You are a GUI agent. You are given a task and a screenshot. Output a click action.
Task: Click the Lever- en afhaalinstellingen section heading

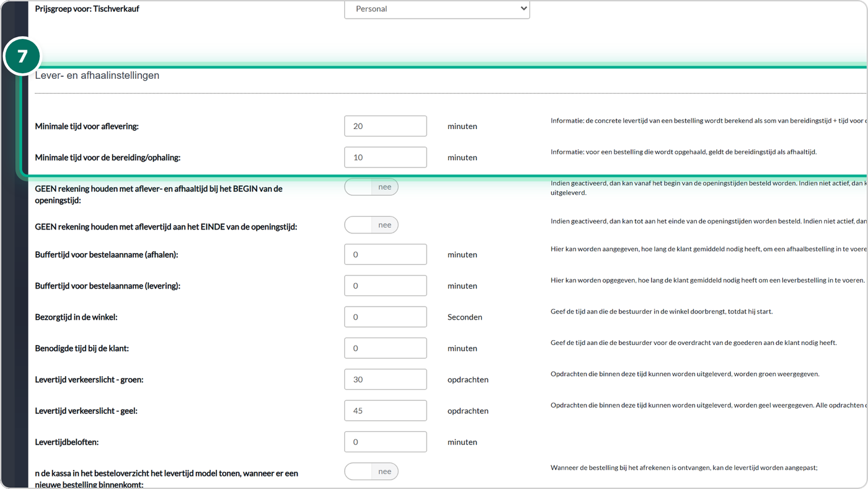click(97, 76)
